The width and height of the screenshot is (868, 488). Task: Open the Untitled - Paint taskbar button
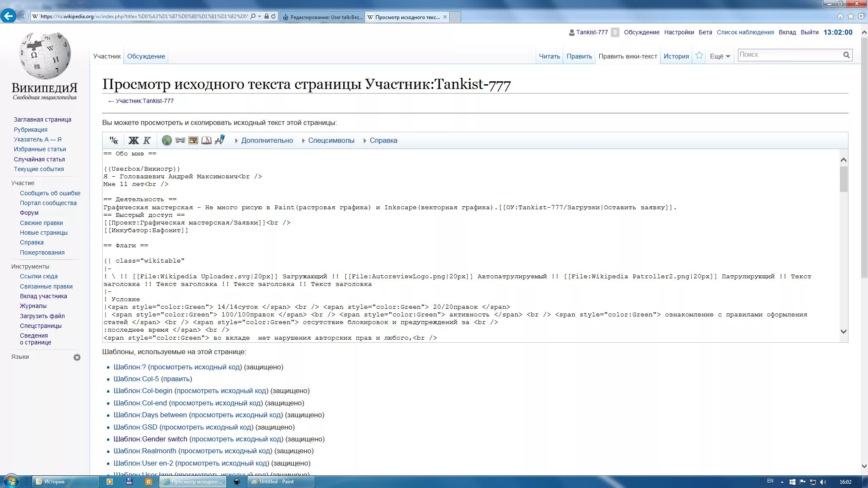pos(281,482)
